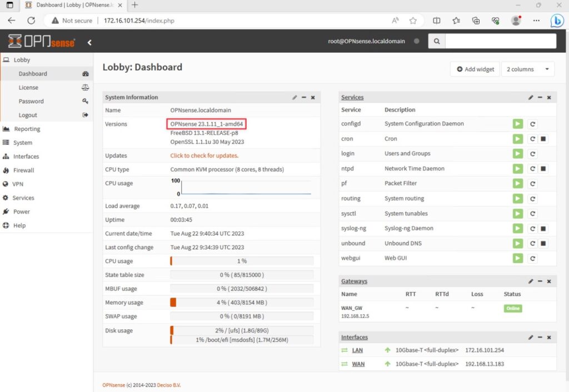The height and width of the screenshot is (392, 569).
Task: Click the Memory usage progress bar
Action: tap(242, 303)
